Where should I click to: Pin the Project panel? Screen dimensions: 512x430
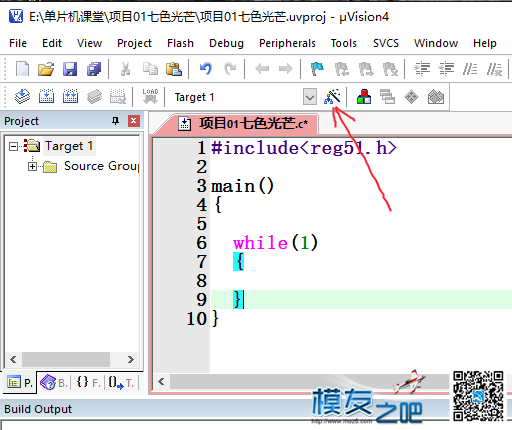click(115, 121)
